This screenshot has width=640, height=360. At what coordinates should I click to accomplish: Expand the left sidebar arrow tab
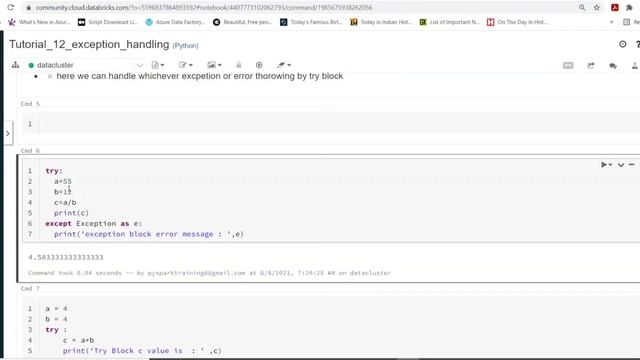8,133
